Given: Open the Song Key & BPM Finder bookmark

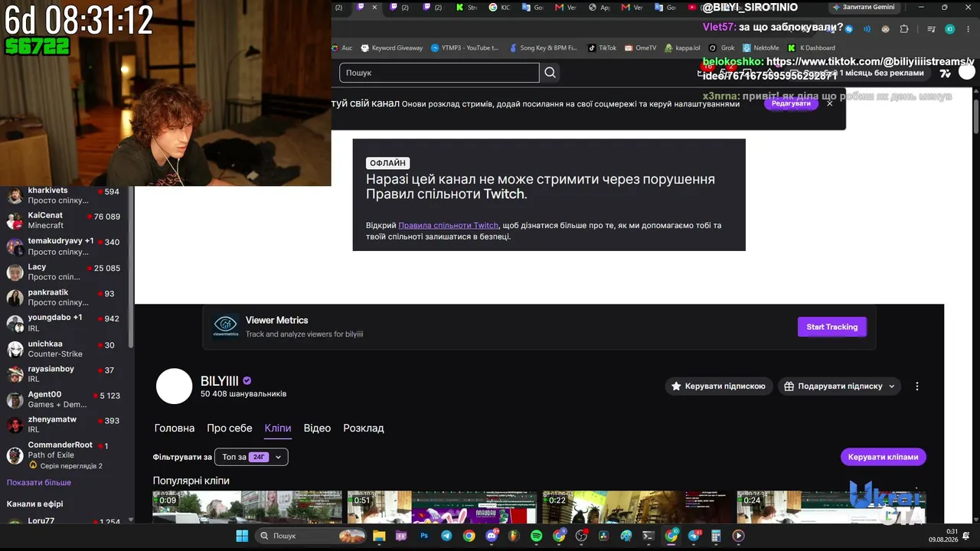Looking at the screenshot, I should [543, 47].
